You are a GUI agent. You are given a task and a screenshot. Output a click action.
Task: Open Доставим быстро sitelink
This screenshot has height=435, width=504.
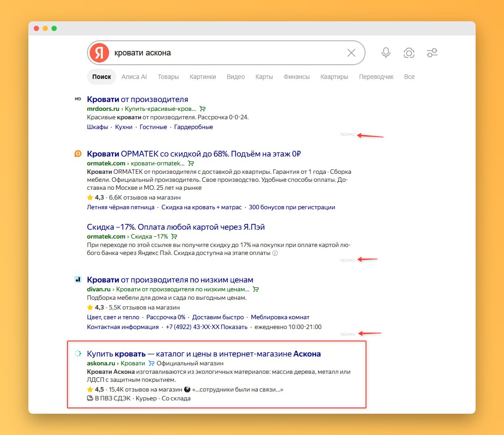(x=218, y=317)
